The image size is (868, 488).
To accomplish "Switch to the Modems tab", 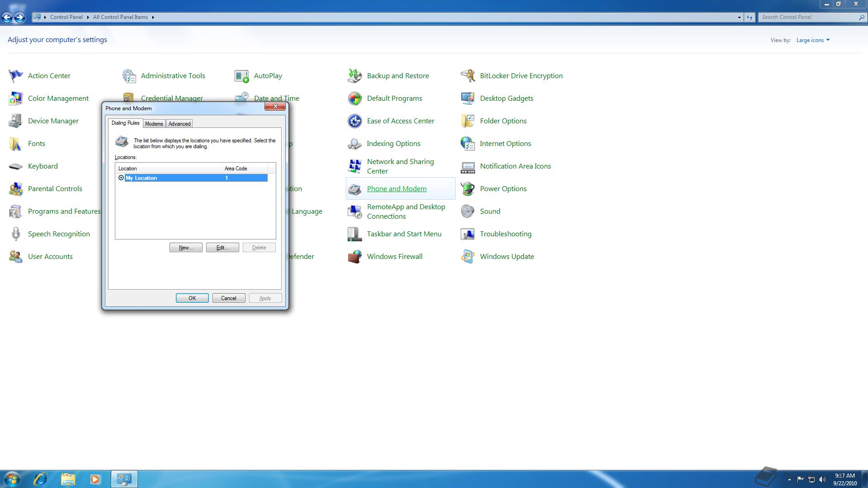I will (154, 124).
